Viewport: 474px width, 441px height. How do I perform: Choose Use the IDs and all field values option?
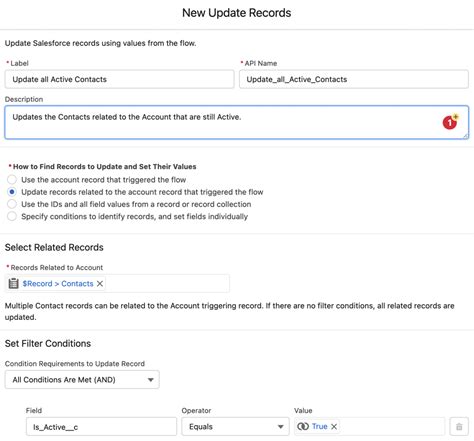(12, 204)
